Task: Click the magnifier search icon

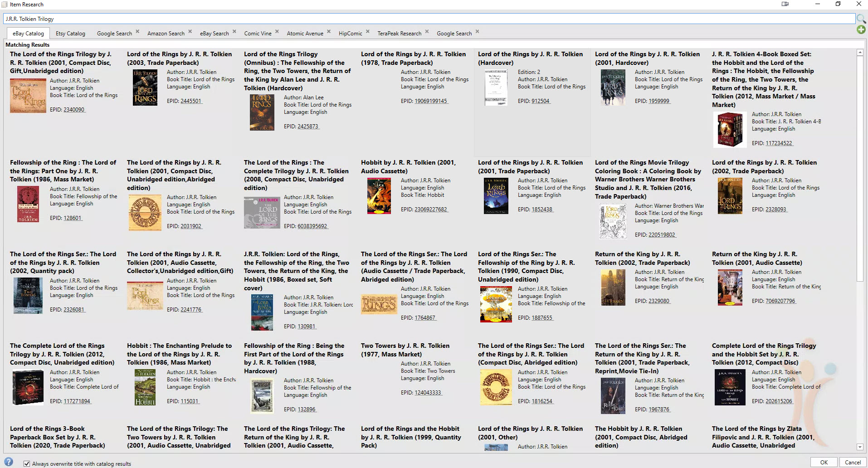Action: tap(861, 19)
